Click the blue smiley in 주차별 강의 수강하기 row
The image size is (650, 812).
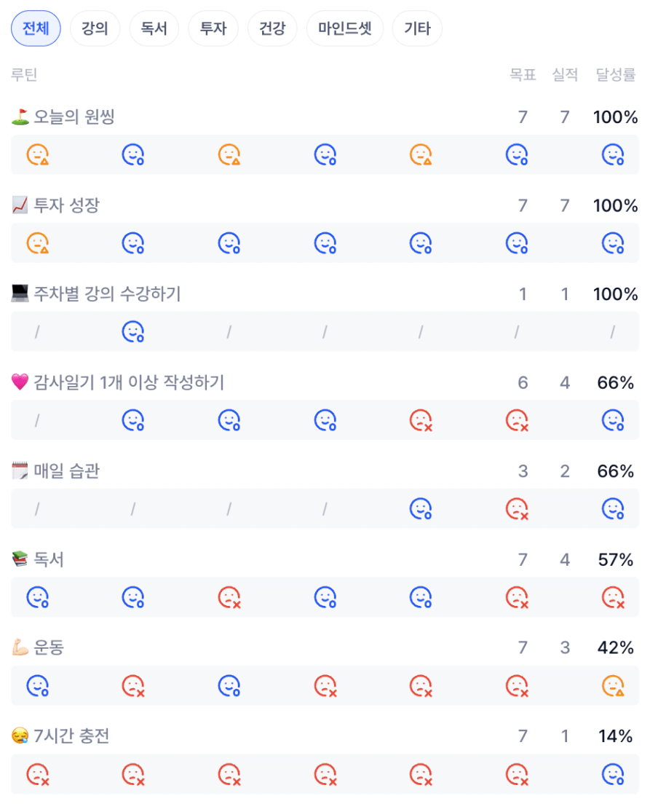point(132,332)
